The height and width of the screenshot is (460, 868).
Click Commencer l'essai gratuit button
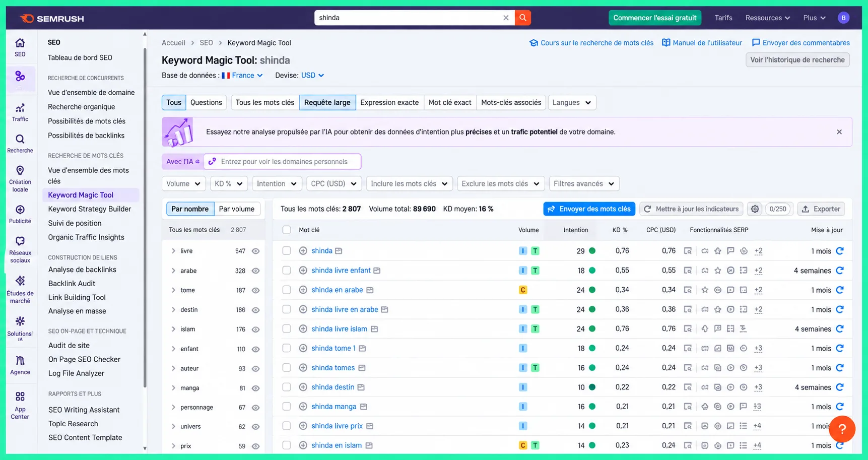[x=655, y=18]
